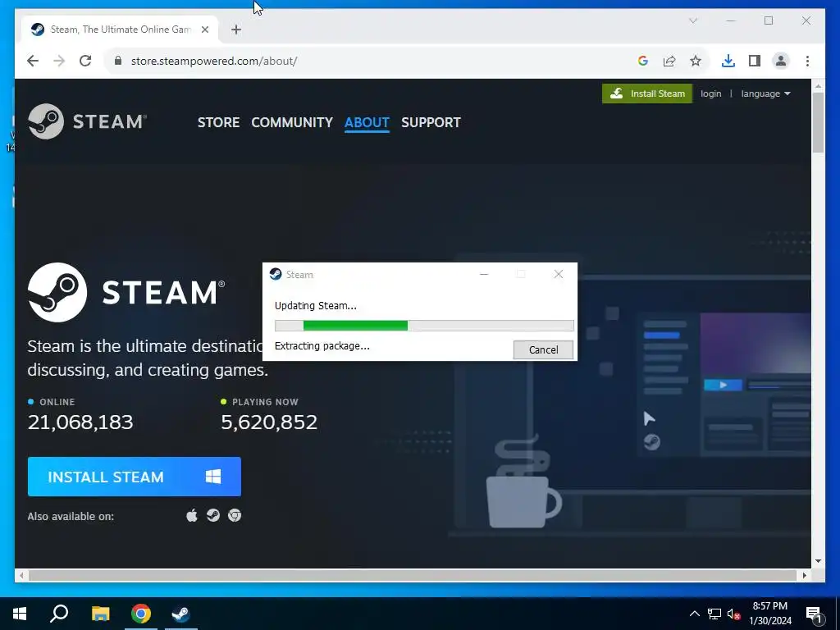Open the SUPPORT navigation item

(431, 122)
